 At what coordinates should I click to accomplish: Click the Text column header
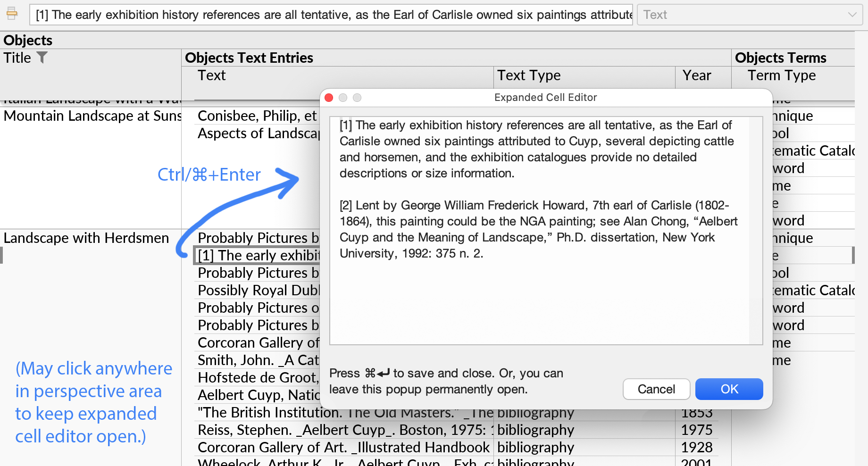coord(211,75)
